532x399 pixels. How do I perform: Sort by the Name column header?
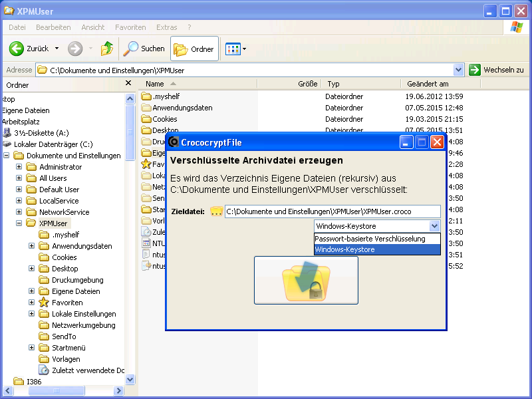click(x=198, y=84)
